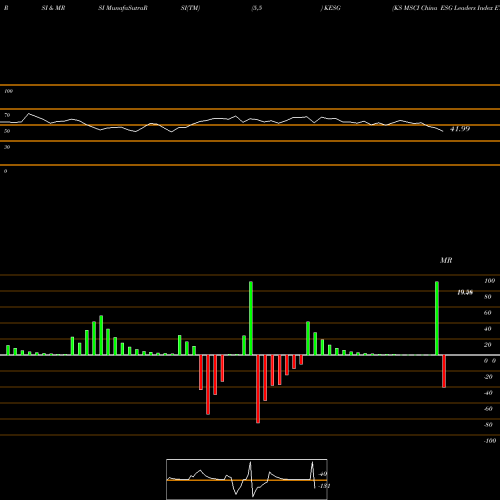Click the MR axis label 60
Viewport: 500px width, 500px height.
[488, 313]
